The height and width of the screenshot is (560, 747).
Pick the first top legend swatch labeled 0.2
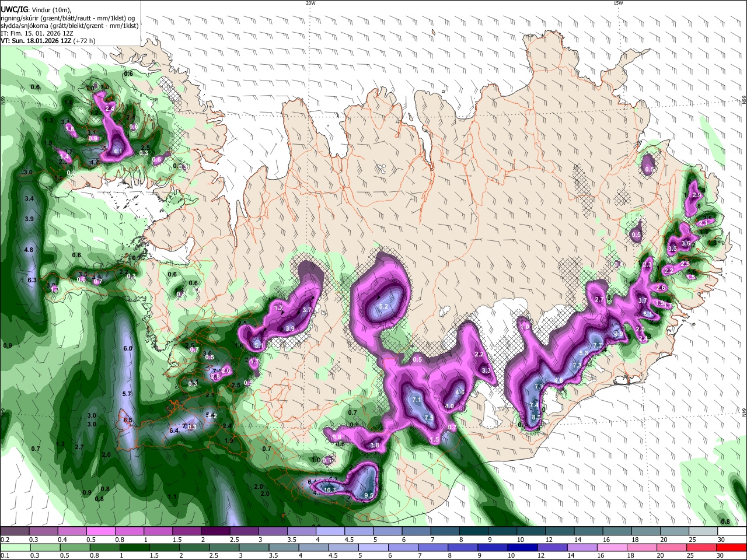point(15,531)
